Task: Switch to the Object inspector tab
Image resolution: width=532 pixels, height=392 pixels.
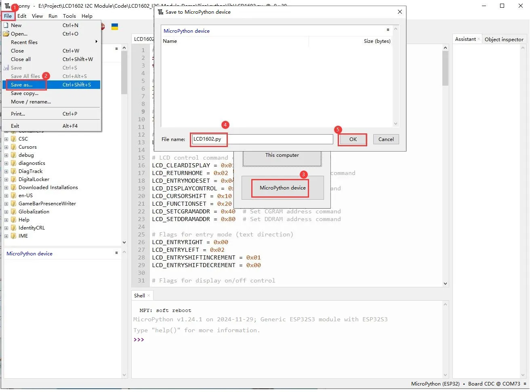Action: pyautogui.click(x=504, y=39)
